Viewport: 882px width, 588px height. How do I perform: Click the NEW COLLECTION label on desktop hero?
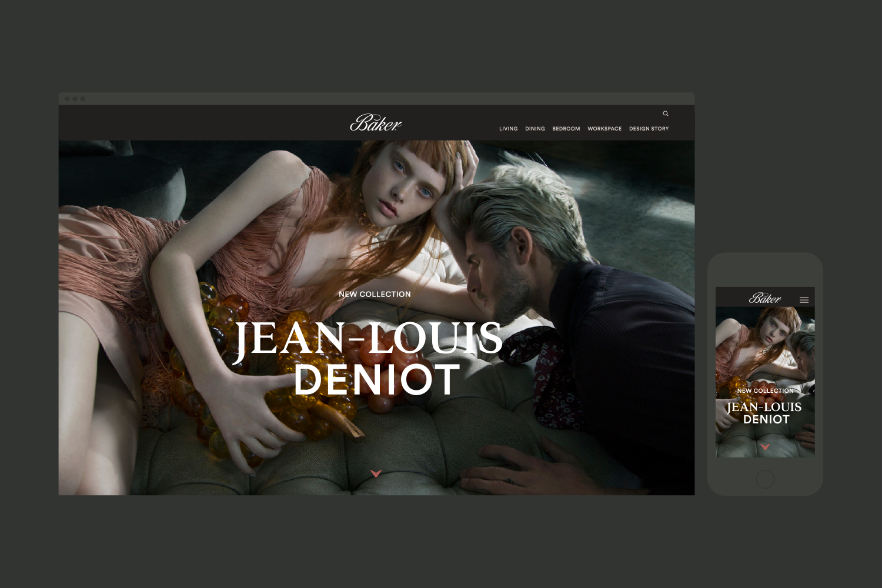(375, 294)
